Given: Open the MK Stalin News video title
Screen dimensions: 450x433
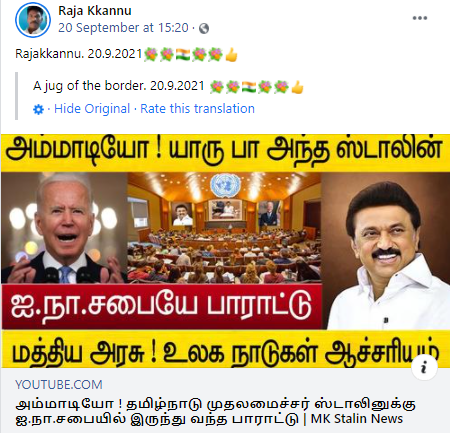Looking at the screenshot, I should 216,411.
